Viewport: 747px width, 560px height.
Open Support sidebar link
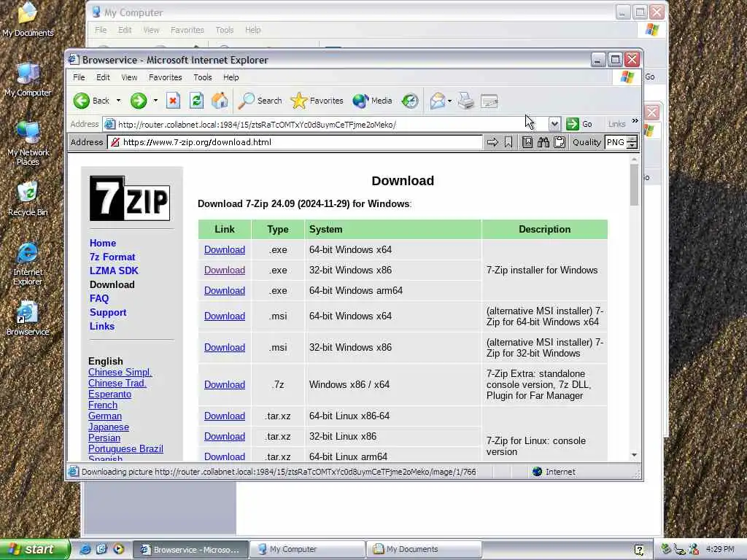(x=108, y=312)
